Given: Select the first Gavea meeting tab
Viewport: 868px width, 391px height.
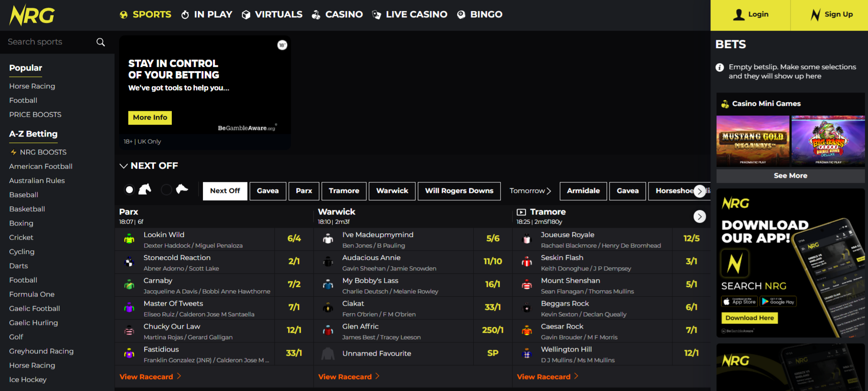Looking at the screenshot, I should [x=268, y=191].
